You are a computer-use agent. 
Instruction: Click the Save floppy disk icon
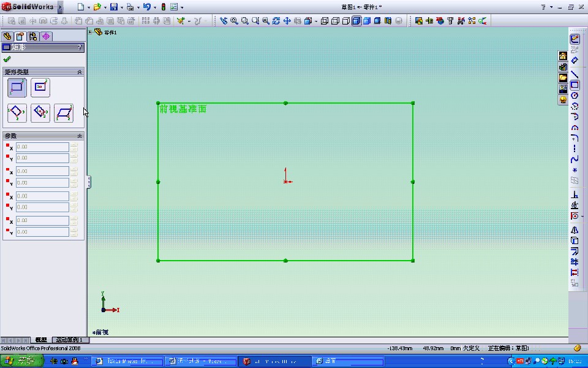[114, 7]
